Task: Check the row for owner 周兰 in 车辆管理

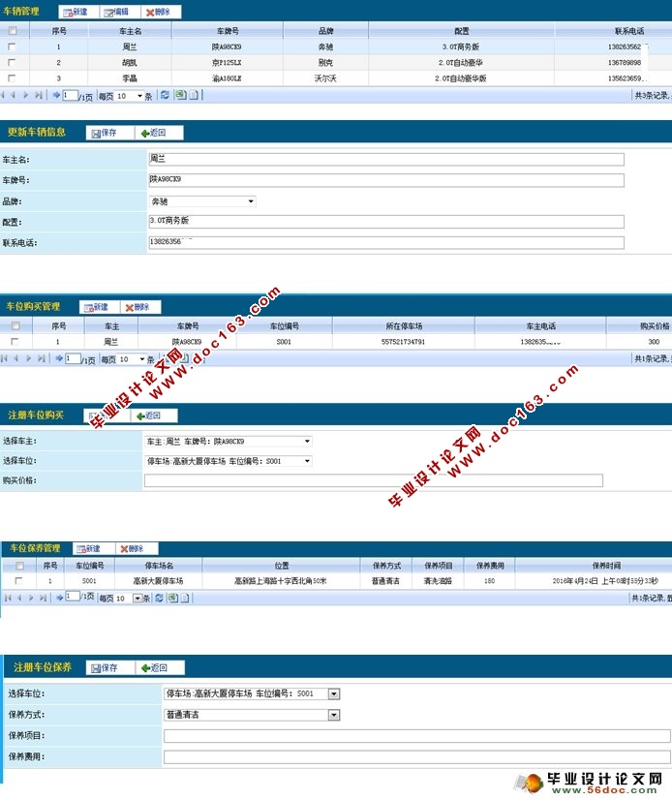Action: [x=12, y=46]
